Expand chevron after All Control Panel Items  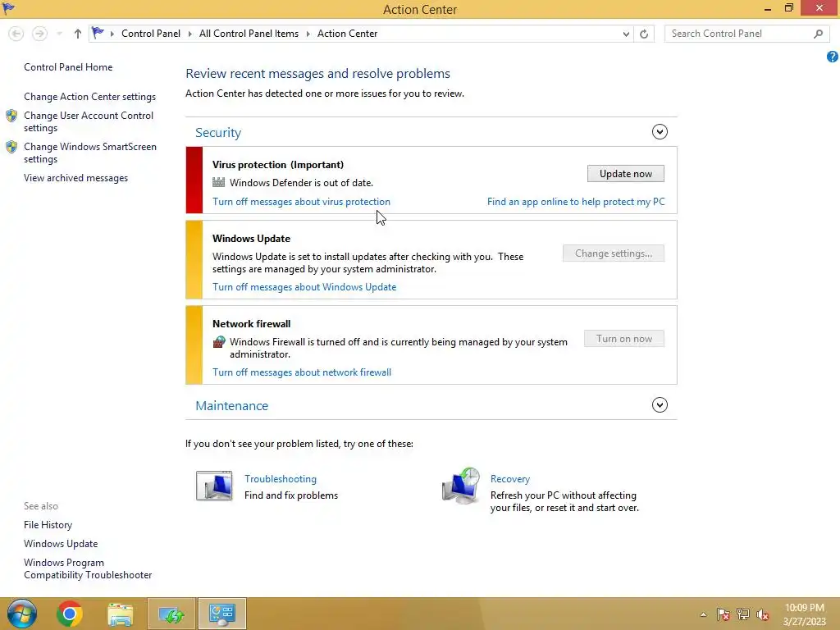308,34
